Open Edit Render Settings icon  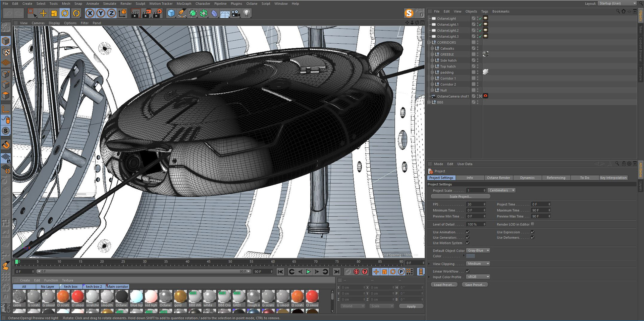point(158,13)
